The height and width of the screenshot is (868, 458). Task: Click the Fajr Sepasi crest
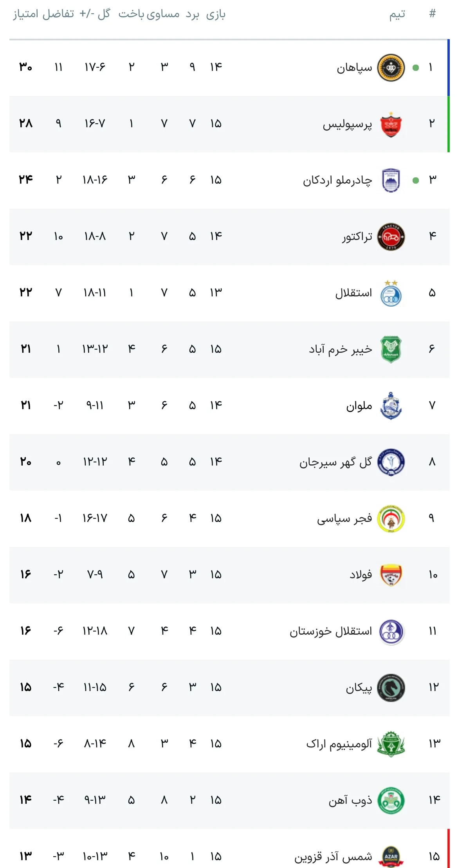(391, 519)
